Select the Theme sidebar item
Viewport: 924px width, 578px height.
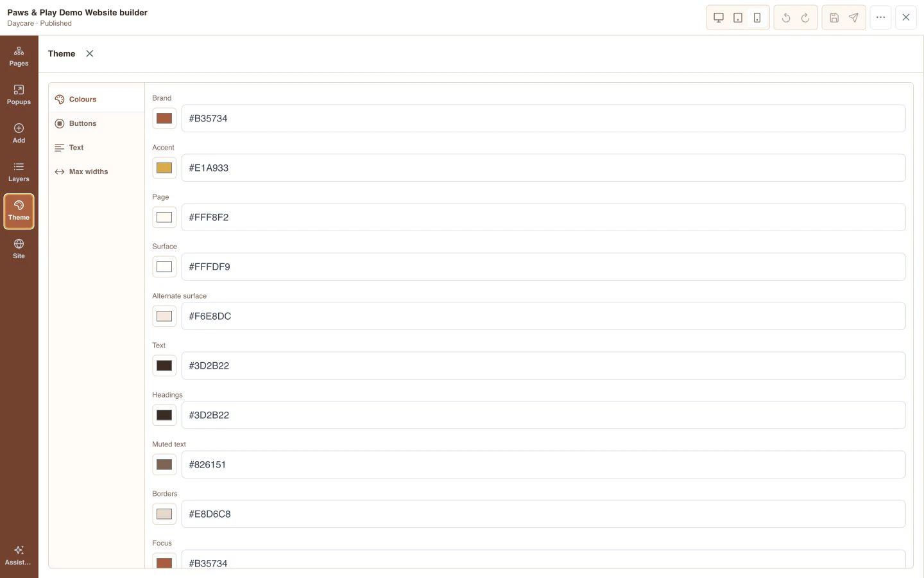(19, 211)
